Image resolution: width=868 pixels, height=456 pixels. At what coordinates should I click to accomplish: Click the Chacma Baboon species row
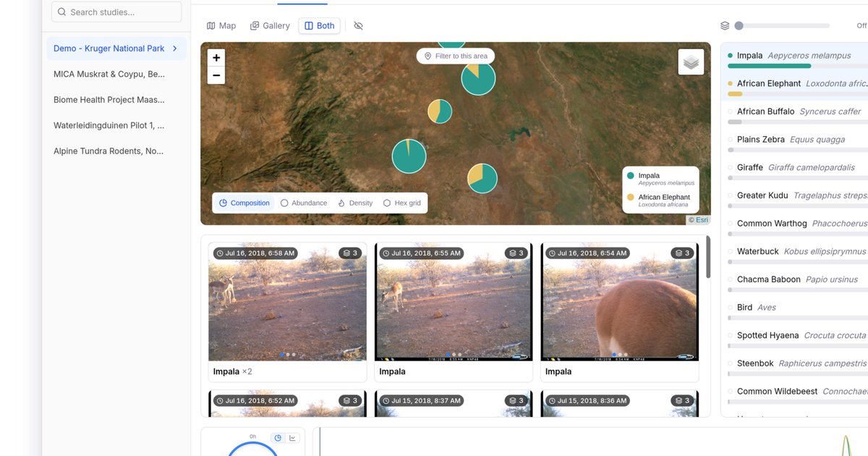(796, 284)
